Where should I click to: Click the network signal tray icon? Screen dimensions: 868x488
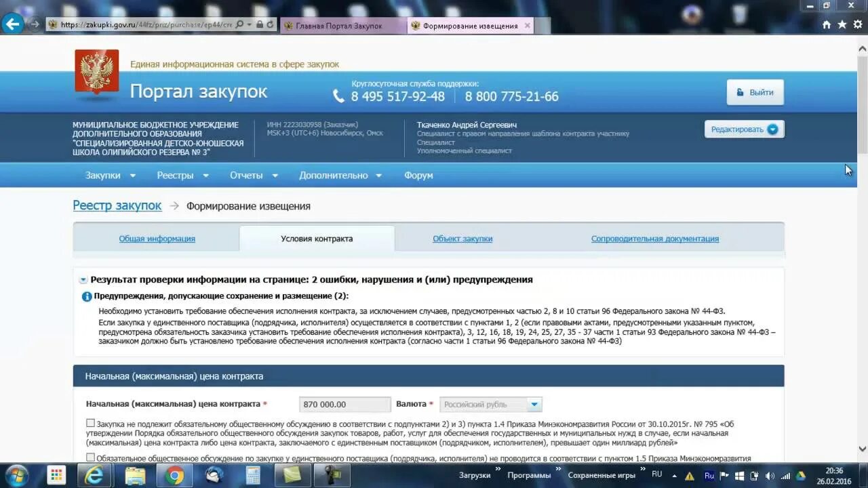[x=785, y=476]
